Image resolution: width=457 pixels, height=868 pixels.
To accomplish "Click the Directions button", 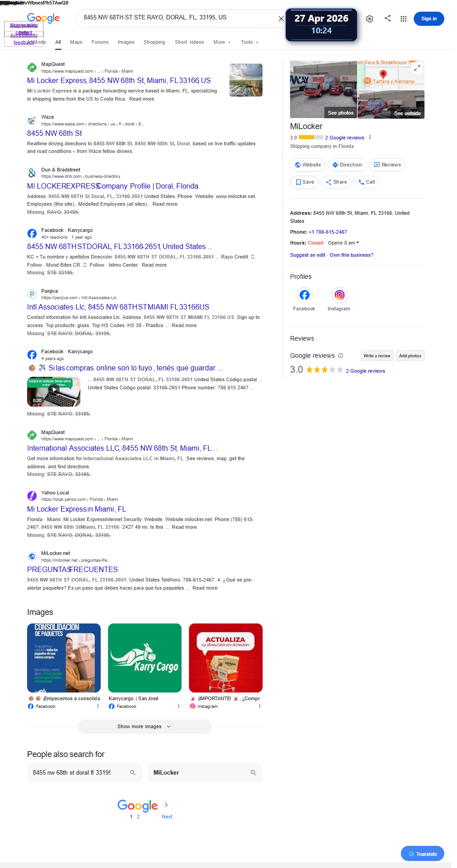I will [347, 165].
